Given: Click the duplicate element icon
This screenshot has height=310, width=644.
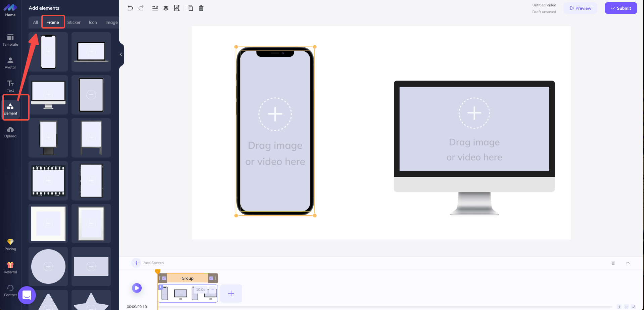Looking at the screenshot, I should (x=190, y=8).
